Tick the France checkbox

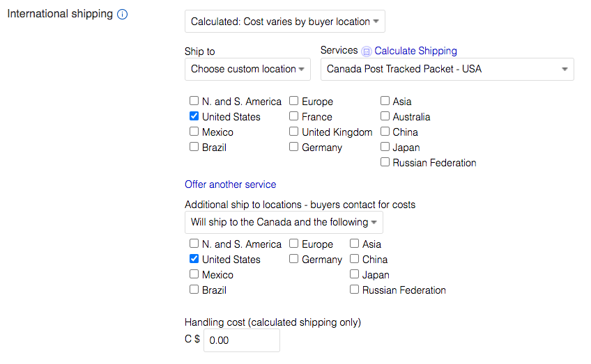[x=293, y=116]
